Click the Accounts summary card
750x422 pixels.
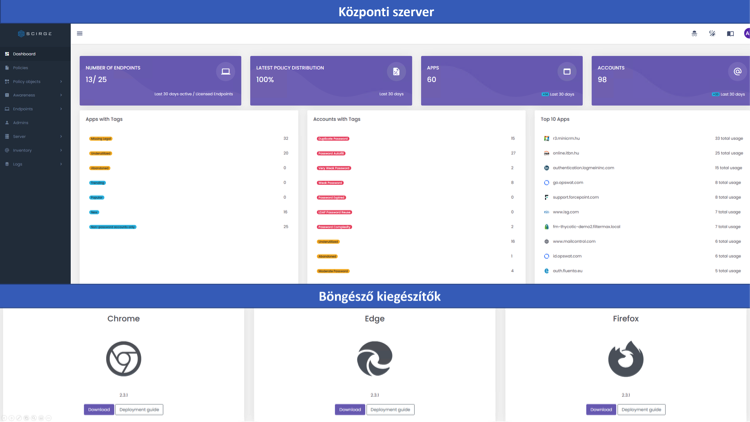click(671, 80)
